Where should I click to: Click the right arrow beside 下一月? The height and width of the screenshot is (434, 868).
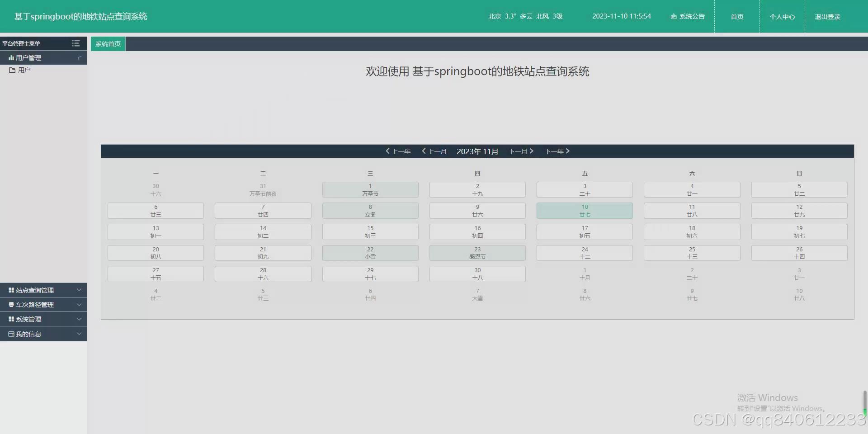tap(532, 151)
